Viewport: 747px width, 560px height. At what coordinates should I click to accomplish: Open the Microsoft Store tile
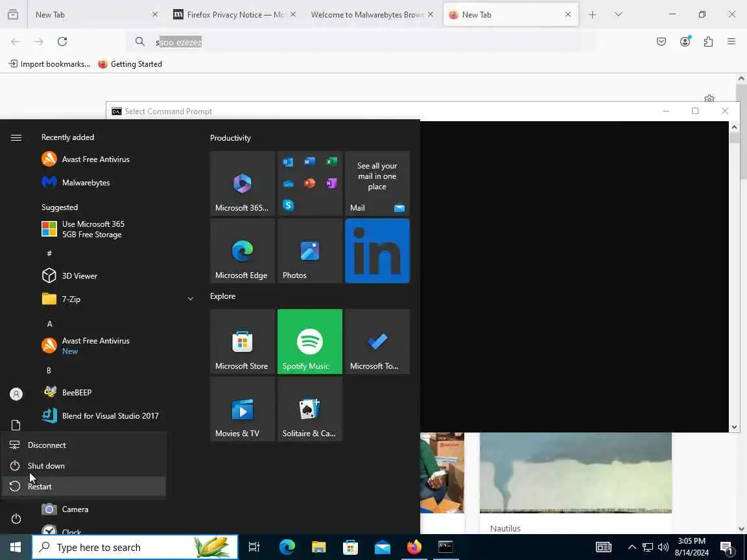pyautogui.click(x=243, y=342)
